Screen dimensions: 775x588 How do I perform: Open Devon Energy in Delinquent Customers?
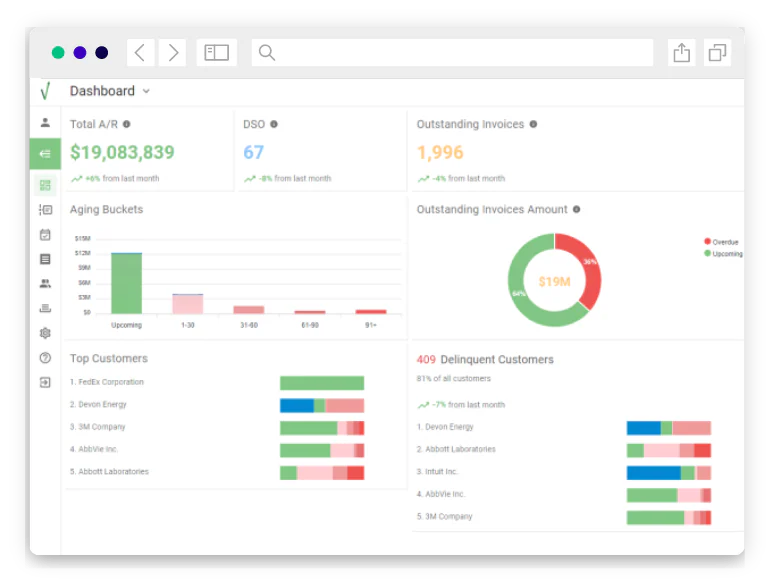pos(445,426)
